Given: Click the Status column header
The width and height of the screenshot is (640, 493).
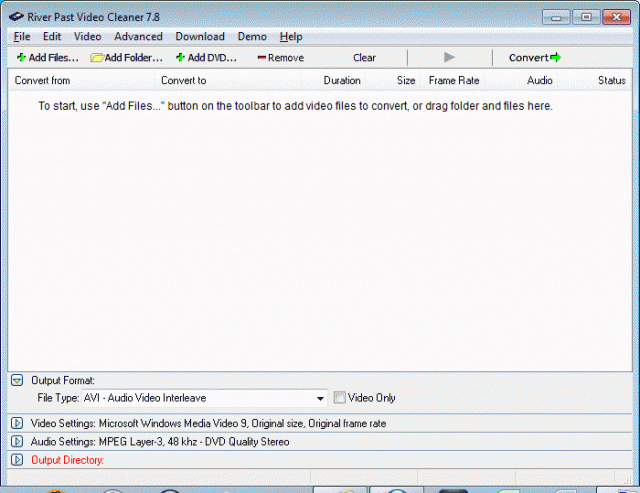Looking at the screenshot, I should (594, 80).
